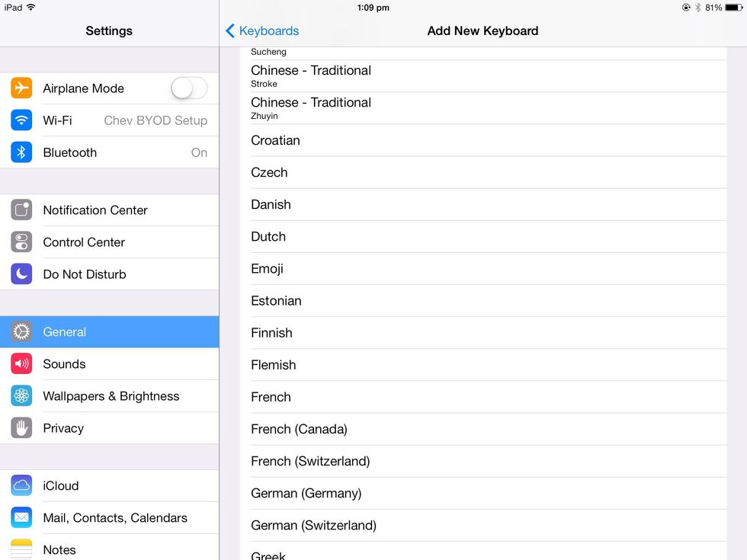
Task: Tap the Wi-Fi icon in sidebar
Action: click(x=21, y=120)
